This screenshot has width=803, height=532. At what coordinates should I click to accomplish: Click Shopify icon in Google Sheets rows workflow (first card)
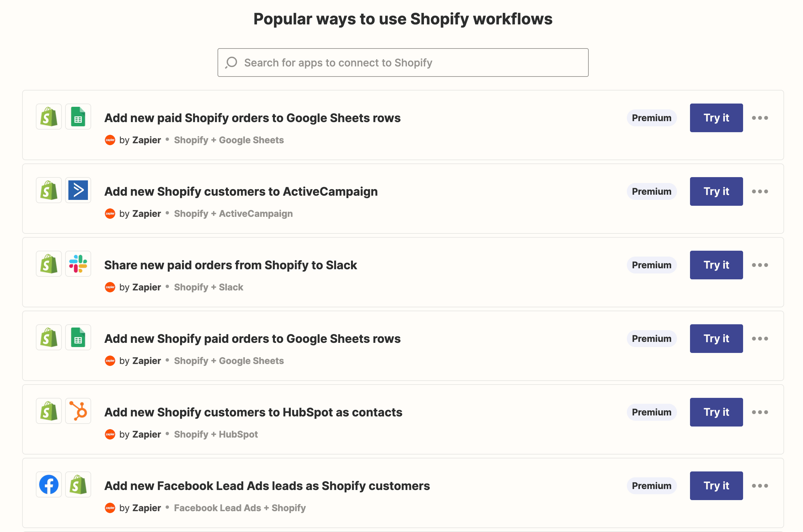click(x=49, y=117)
